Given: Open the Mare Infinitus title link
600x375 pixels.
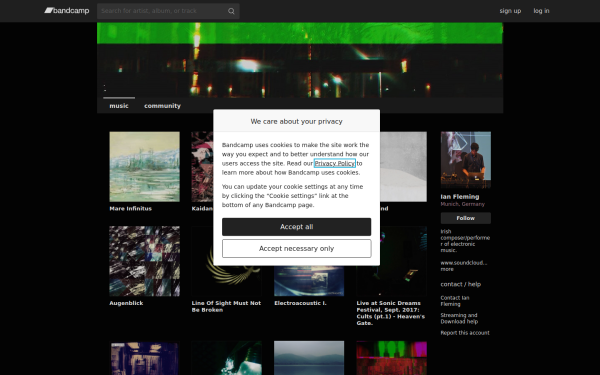Looking at the screenshot, I should [130, 209].
